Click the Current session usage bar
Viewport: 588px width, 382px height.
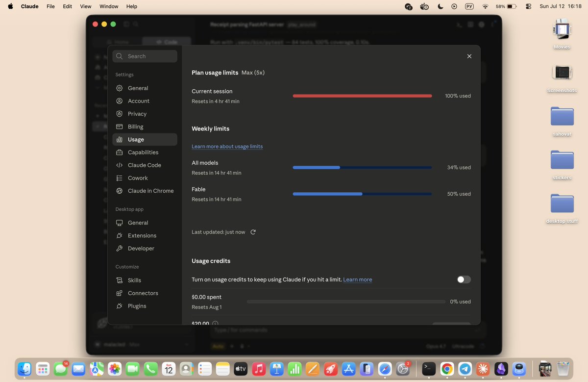(x=362, y=96)
